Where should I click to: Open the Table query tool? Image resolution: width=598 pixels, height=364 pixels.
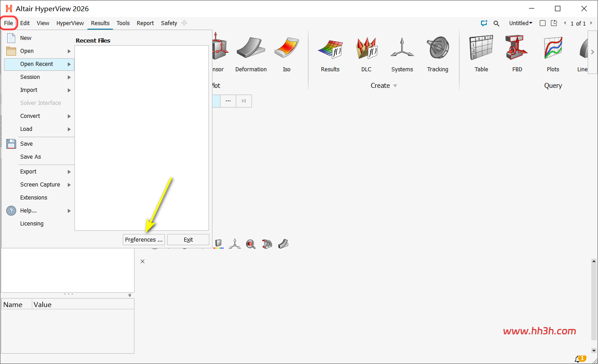(481, 54)
